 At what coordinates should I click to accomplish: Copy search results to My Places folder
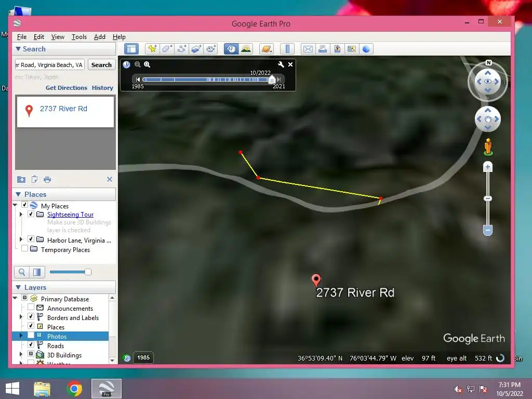pos(21,179)
